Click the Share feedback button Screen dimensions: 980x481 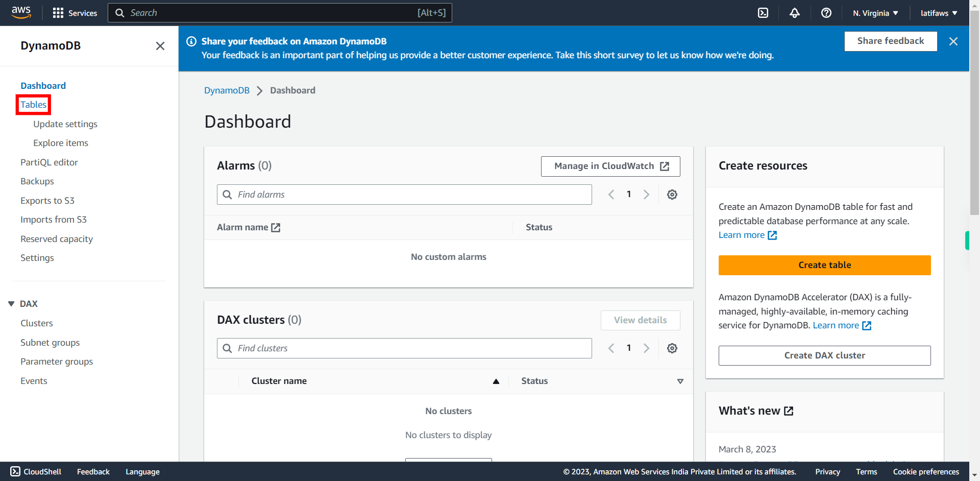pyautogui.click(x=891, y=41)
